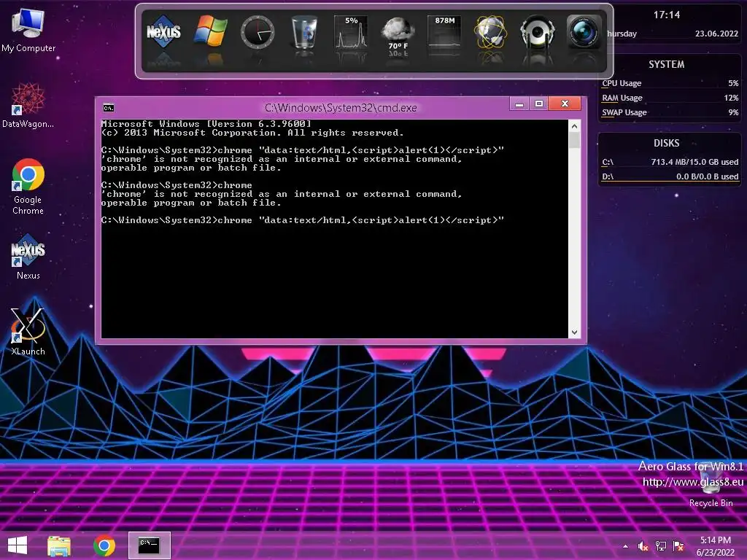The height and width of the screenshot is (560, 747).
Task: Open the headphones speaker icon in the dock
Action: point(538,32)
